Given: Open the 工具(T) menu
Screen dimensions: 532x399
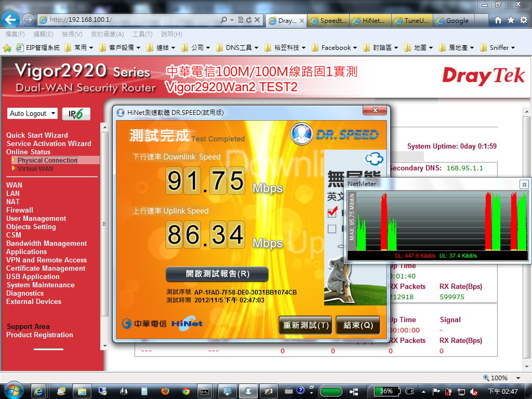Looking at the screenshot, I should pos(142,34).
